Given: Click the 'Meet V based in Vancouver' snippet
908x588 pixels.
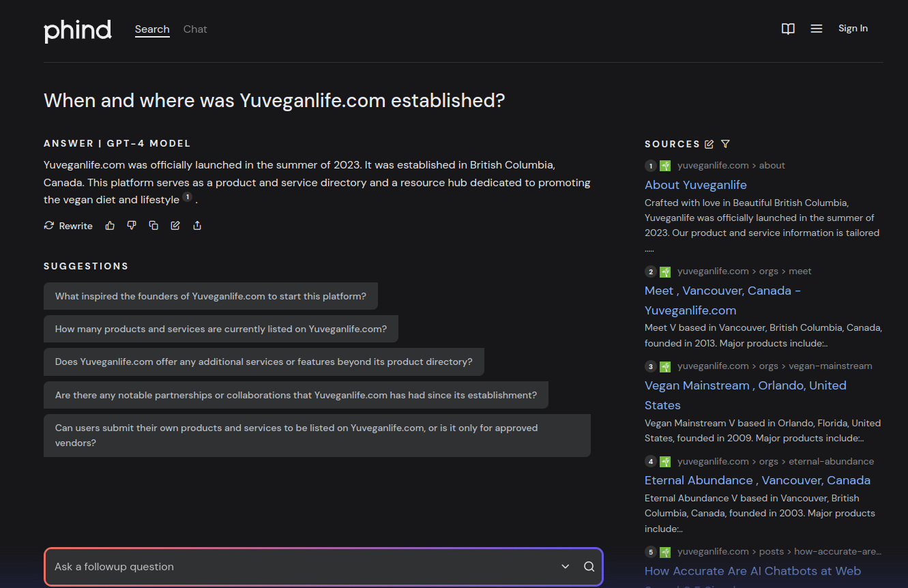Looking at the screenshot, I should [x=763, y=336].
